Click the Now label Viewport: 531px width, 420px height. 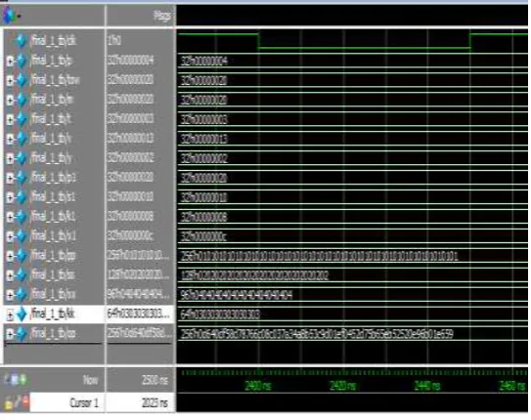pyautogui.click(x=91, y=380)
